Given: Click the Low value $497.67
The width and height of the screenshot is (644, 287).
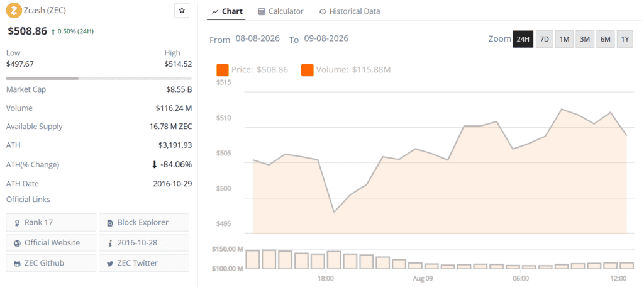Looking at the screenshot, I should (19, 64).
